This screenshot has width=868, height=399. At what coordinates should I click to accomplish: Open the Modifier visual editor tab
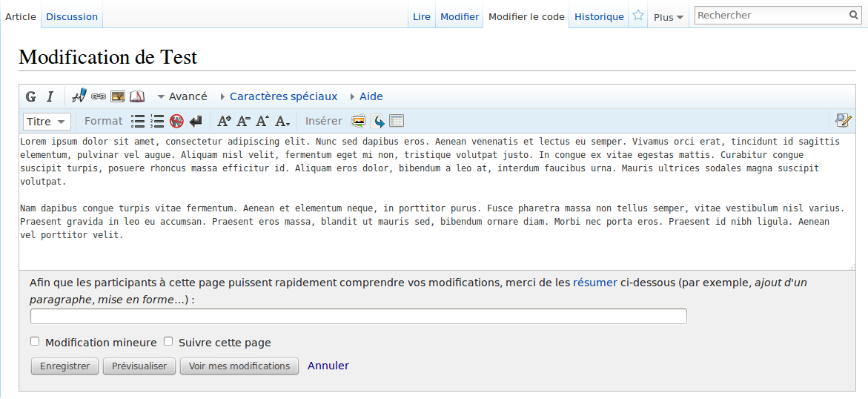tap(460, 16)
